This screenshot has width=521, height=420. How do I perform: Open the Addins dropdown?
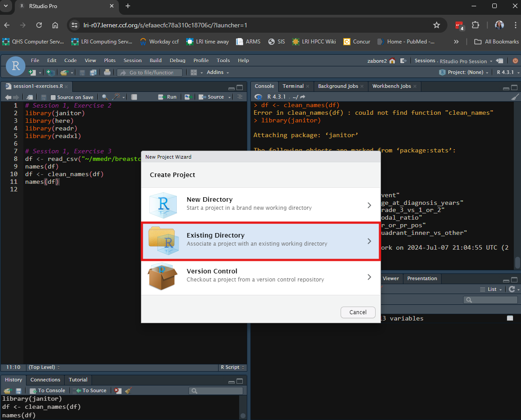point(218,72)
